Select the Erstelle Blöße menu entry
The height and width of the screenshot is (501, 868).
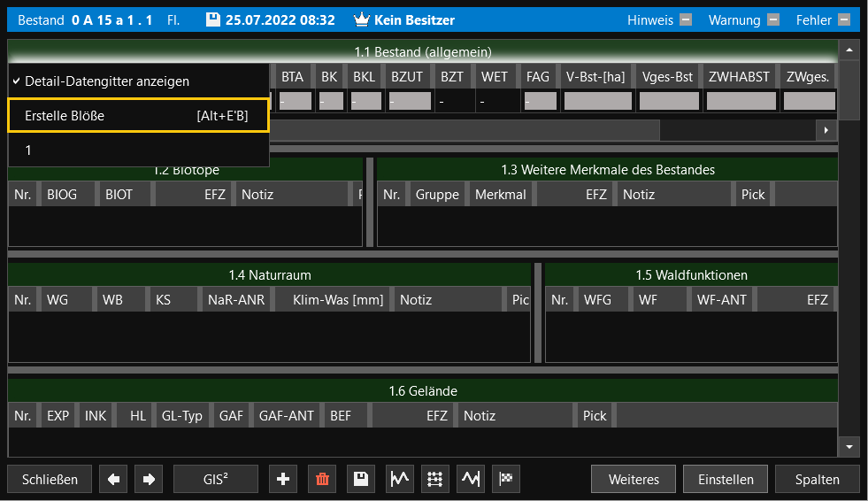pos(137,115)
